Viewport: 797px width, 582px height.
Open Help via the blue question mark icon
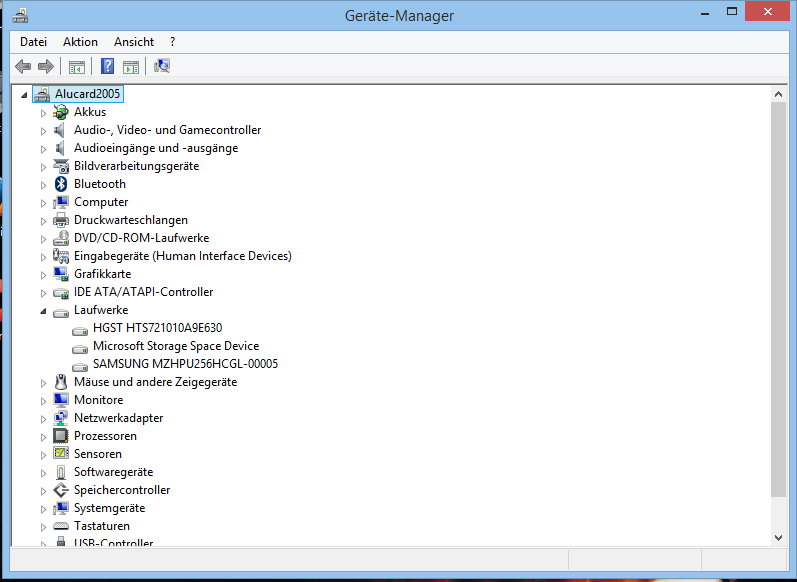(108, 66)
